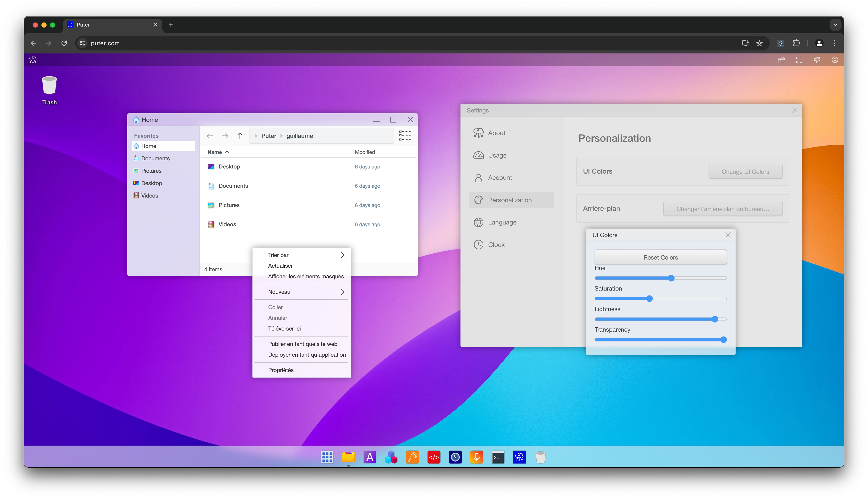
Task: Launch the camera app in dock
Action: (x=455, y=457)
